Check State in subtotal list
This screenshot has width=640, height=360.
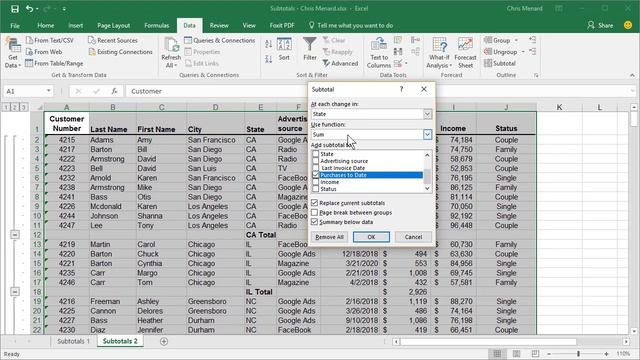tap(316, 154)
